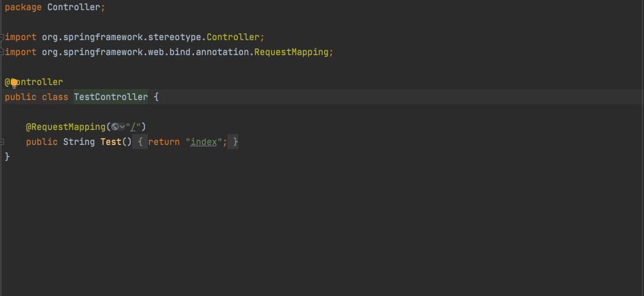Click the Test method name

[x=111, y=142]
